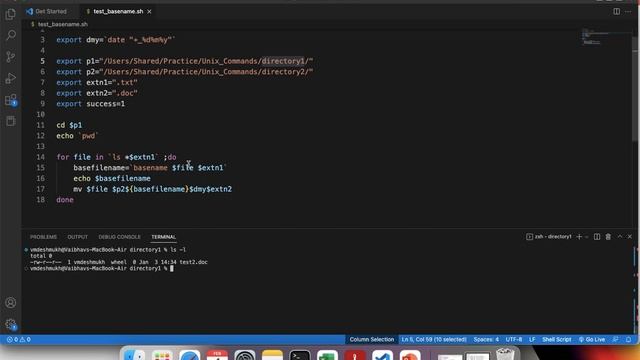The image size is (640, 360).
Task: Click test_basename.sh in the breadcrumb
Action: [62, 24]
